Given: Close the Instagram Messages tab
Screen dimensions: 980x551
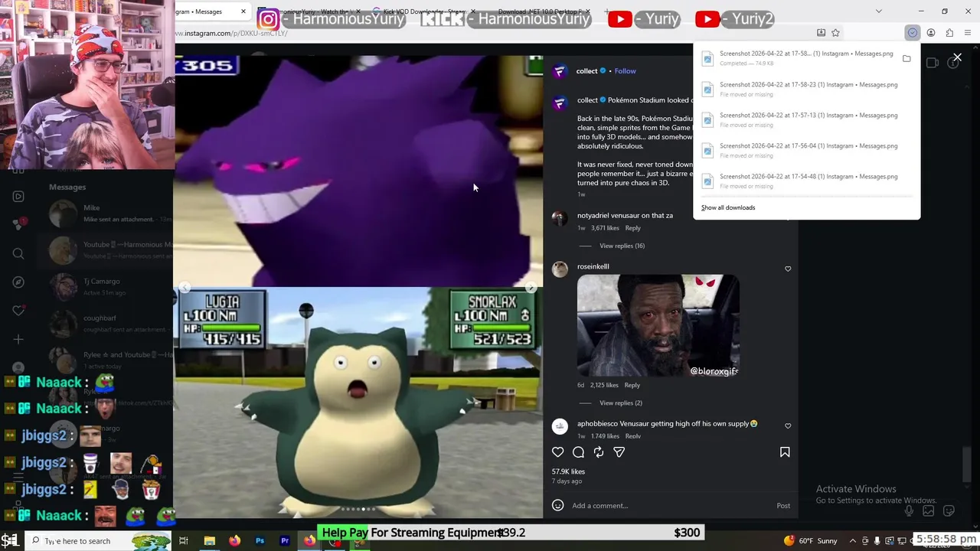Looking at the screenshot, I should click(x=243, y=11).
